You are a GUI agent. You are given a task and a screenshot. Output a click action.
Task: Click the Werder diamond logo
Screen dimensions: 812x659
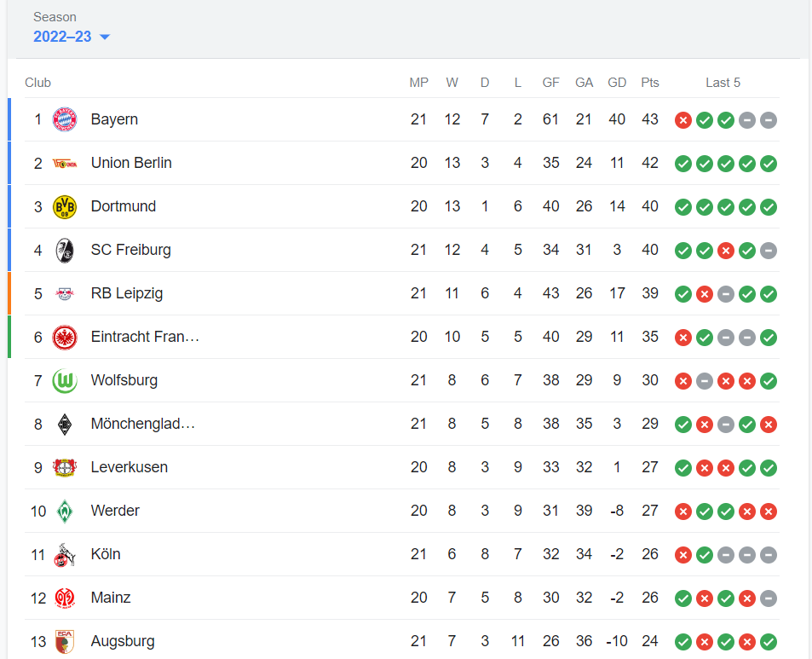tap(65, 511)
